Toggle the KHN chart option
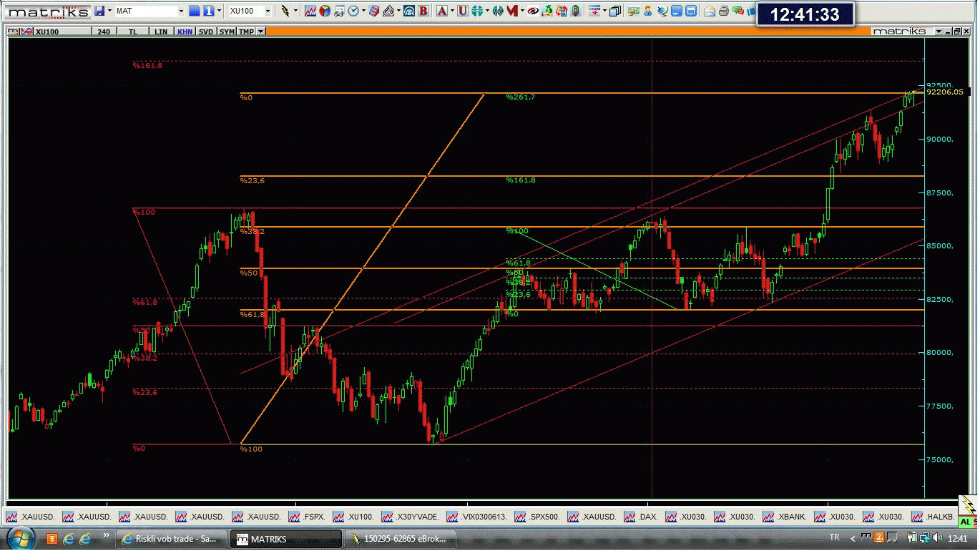This screenshot has width=980, height=551. coord(185,31)
